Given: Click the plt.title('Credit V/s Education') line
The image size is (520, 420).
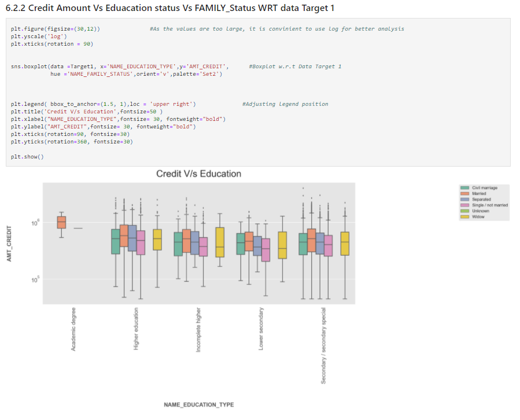Looking at the screenshot, I should click(87, 112).
